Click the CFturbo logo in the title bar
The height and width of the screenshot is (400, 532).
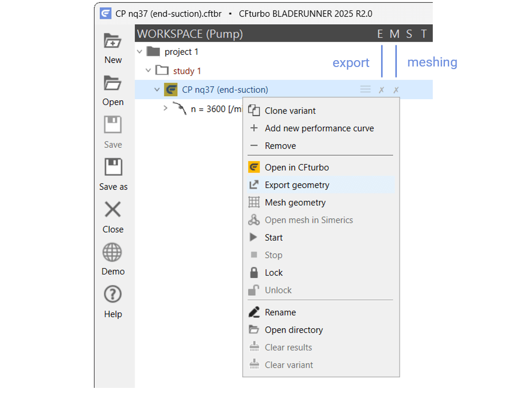pos(106,14)
